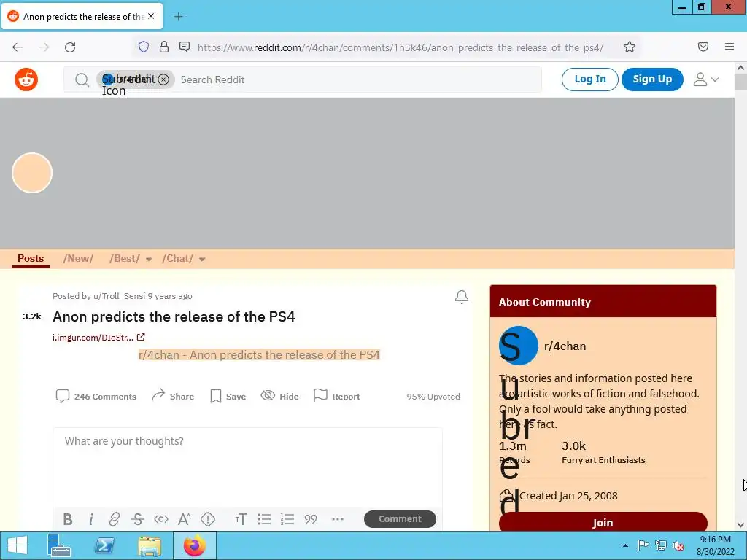This screenshot has width=747, height=560.
Task: Close the Anon predicts tab
Action: tap(151, 16)
